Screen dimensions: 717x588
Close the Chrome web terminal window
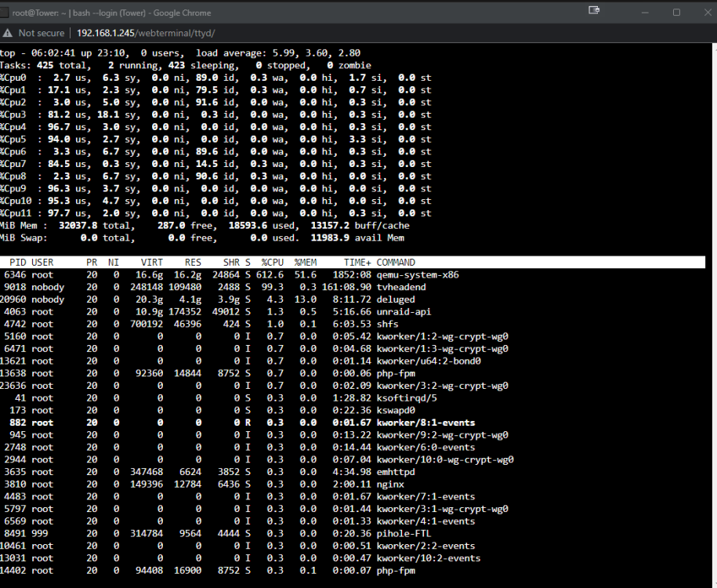[708, 13]
